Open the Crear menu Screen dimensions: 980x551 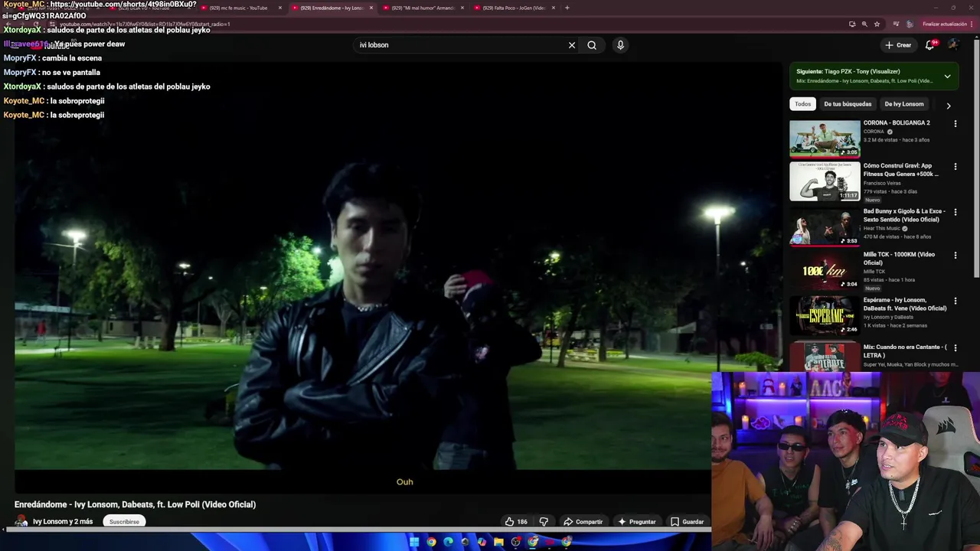pyautogui.click(x=898, y=45)
